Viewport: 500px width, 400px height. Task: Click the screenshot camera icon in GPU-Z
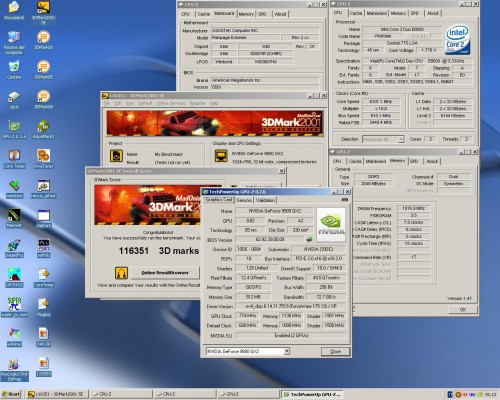point(345,199)
